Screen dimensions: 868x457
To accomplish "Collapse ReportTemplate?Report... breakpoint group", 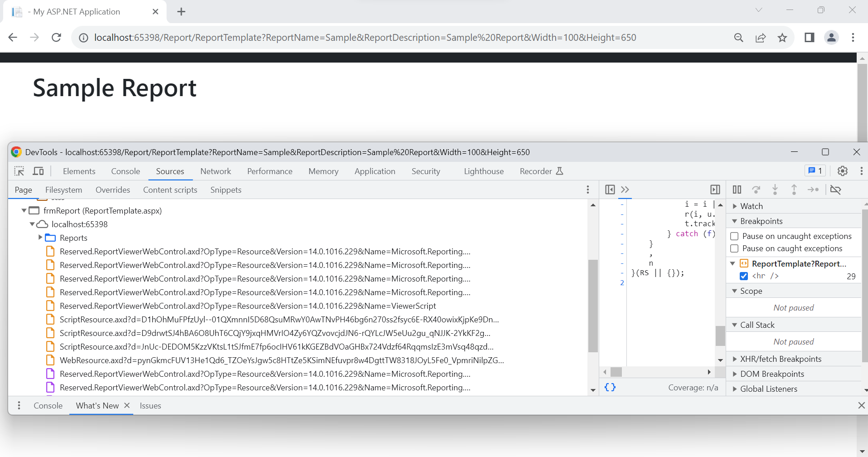I will [x=733, y=263].
